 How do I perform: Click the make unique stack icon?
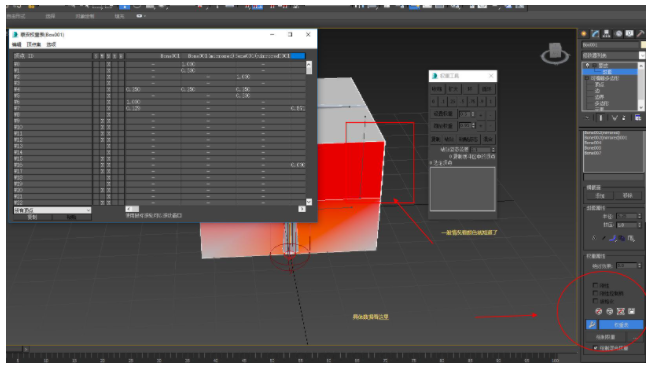pos(614,118)
